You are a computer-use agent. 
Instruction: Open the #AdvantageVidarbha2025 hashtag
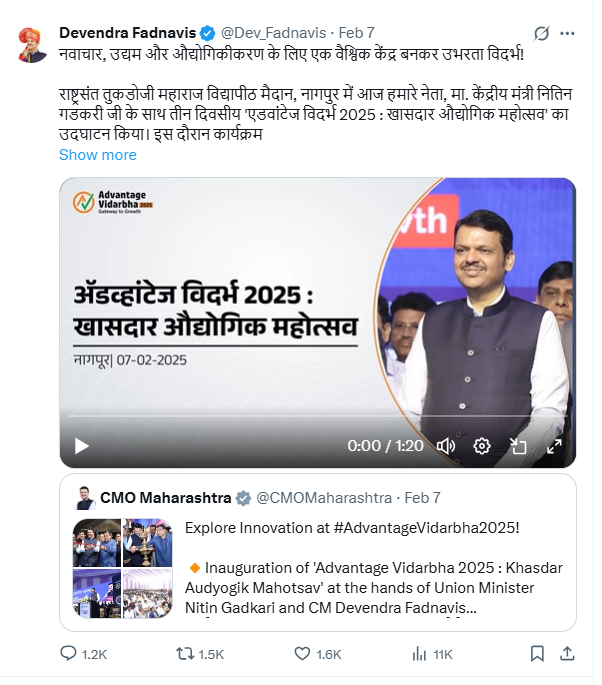click(426, 528)
